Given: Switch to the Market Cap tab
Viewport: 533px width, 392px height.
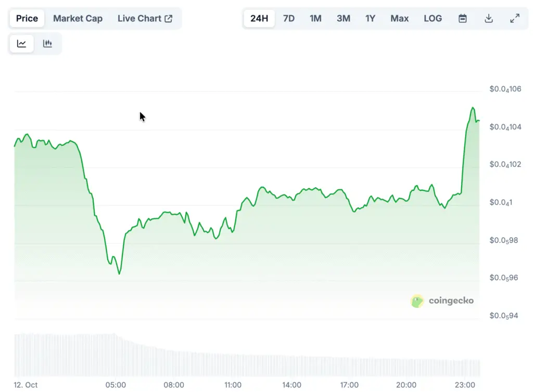Looking at the screenshot, I should (78, 19).
